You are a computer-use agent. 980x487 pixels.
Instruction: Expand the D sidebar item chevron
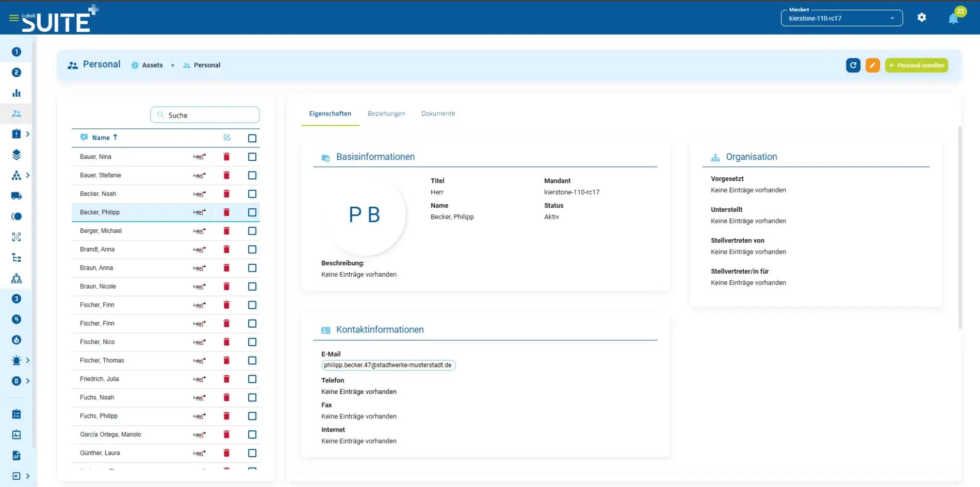[28, 381]
